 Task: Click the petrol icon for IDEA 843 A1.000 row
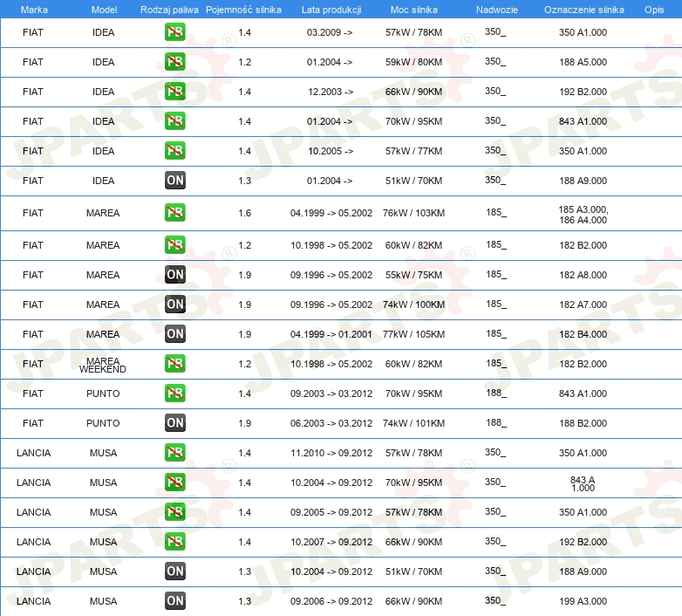[174, 120]
